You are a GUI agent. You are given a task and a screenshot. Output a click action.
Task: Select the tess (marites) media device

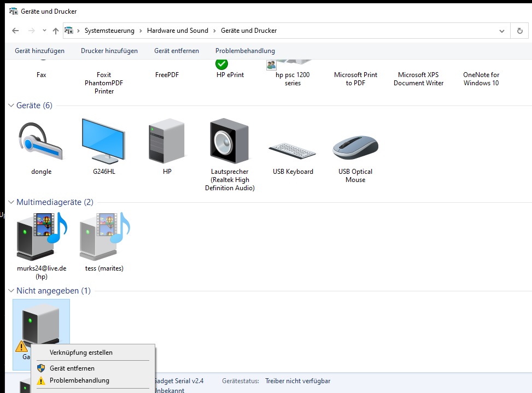point(104,237)
